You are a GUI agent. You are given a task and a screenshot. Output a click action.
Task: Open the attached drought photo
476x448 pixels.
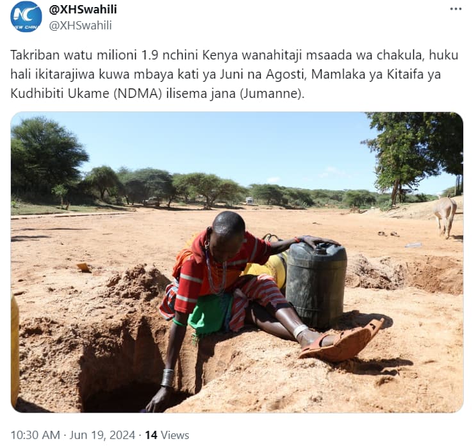click(237, 262)
